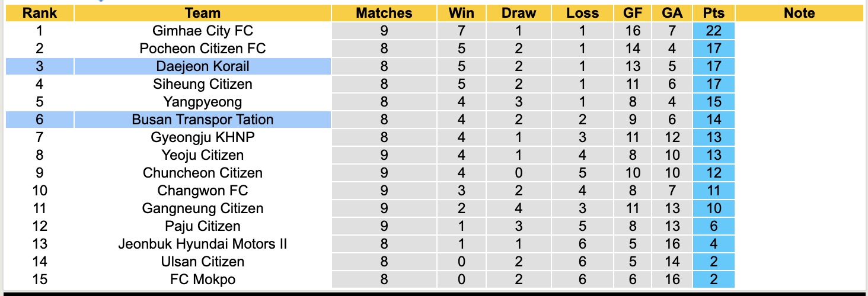This screenshot has height=296, width=868.
Task: Click the Gyeongju KHNP team name
Action: coord(202,137)
